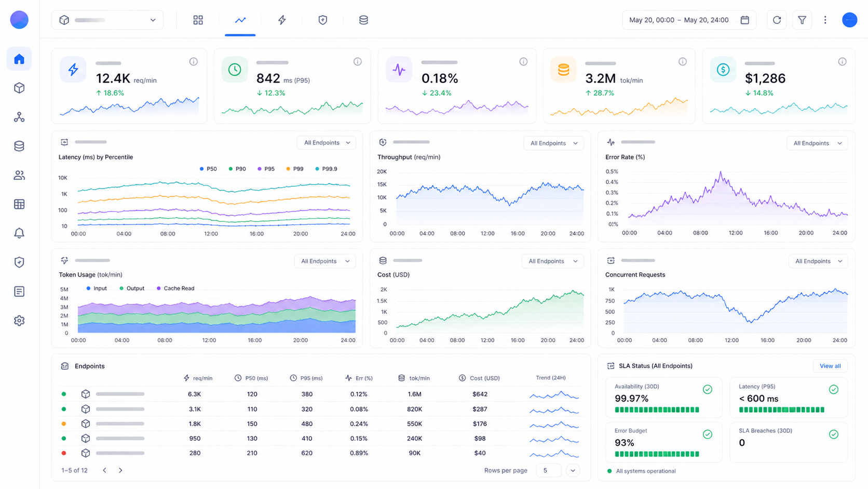Sort endpoints by req/min column

pyautogui.click(x=198, y=378)
